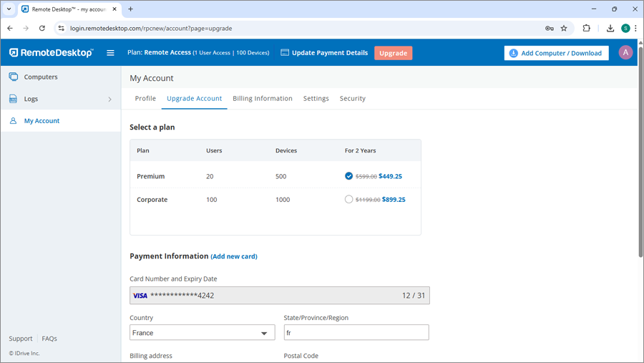Select the Premium plan radio button

pos(348,176)
